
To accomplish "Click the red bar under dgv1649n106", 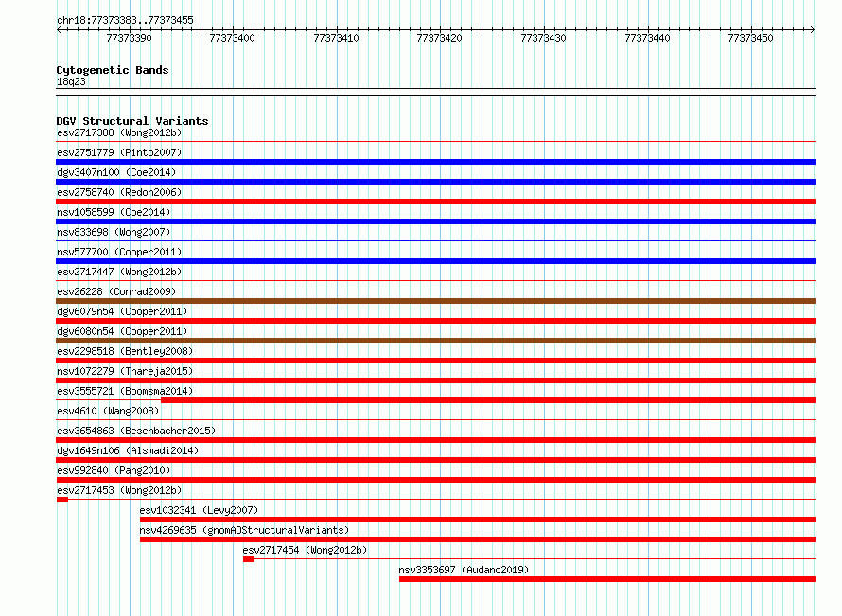I will coord(435,460).
